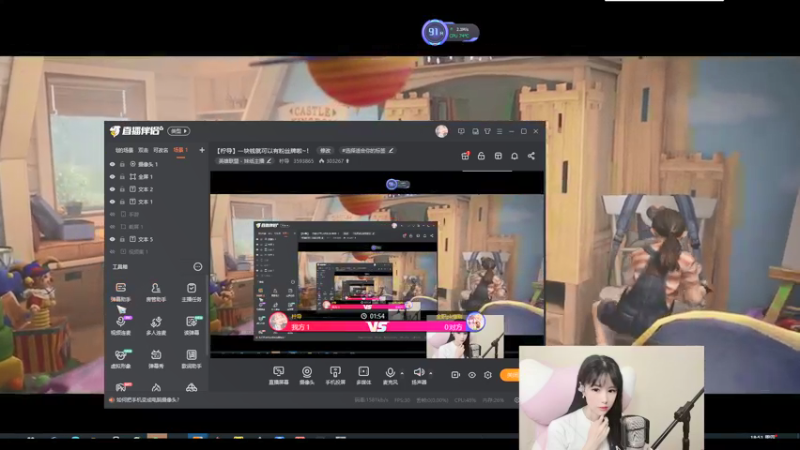Viewport: 800px width, 450px height.
Task: Open the 虚拟形象 tool
Action: tap(120, 359)
